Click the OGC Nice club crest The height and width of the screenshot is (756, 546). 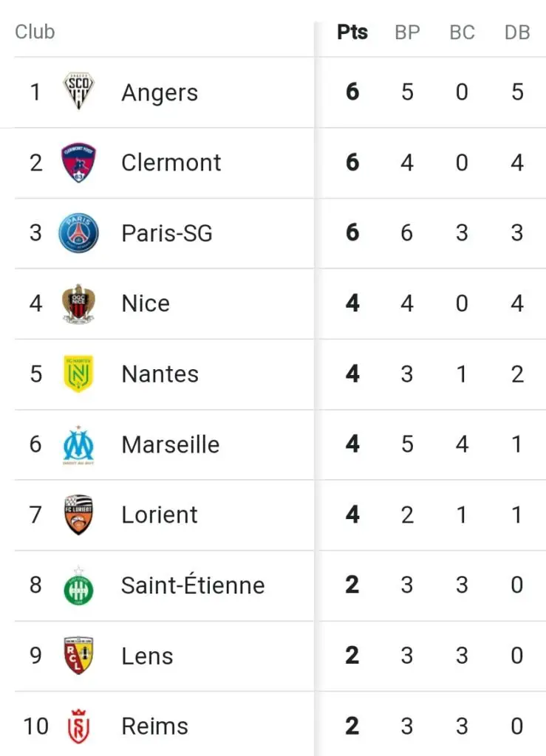[x=78, y=303]
